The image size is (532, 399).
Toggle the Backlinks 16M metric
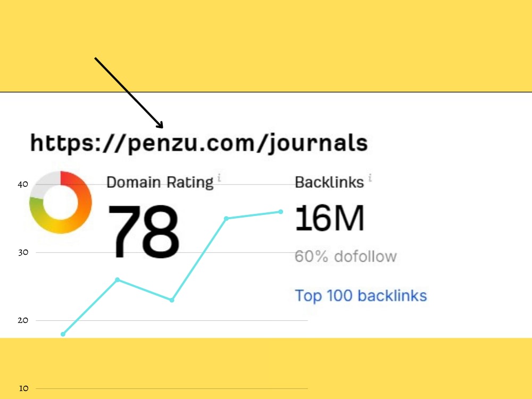click(x=330, y=217)
